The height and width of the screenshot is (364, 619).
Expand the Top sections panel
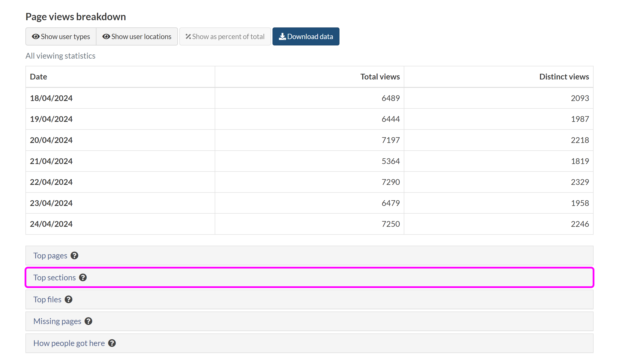[54, 277]
